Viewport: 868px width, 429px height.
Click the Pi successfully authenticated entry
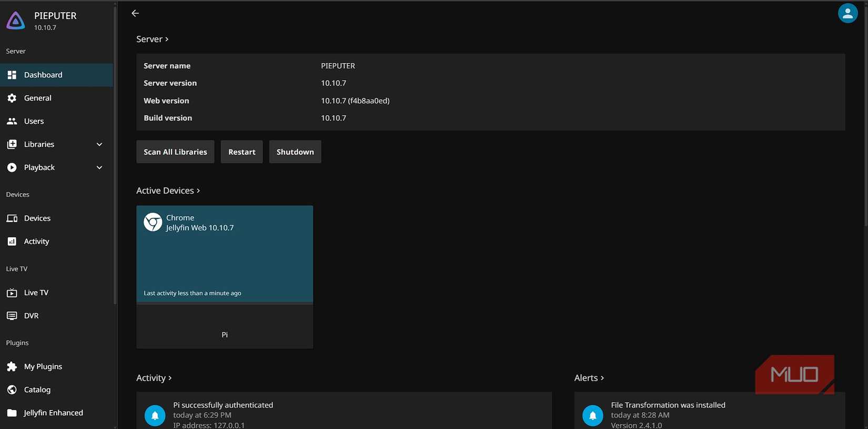tap(344, 411)
